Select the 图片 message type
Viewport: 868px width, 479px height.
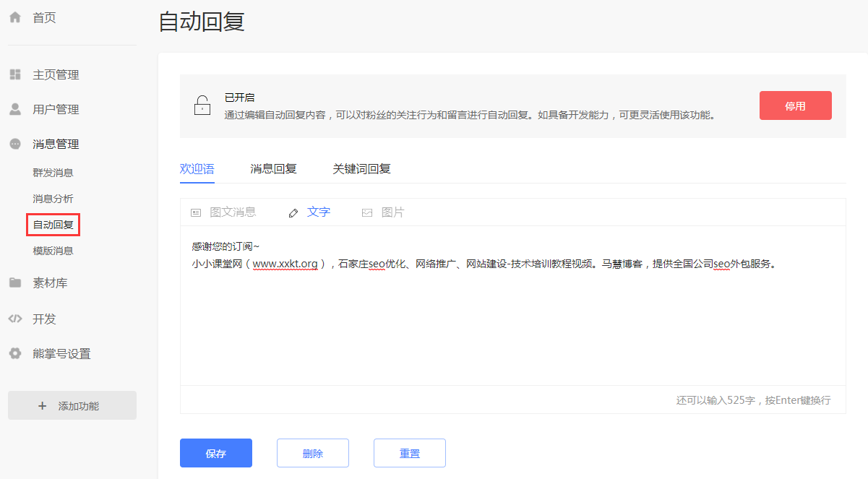click(x=383, y=212)
